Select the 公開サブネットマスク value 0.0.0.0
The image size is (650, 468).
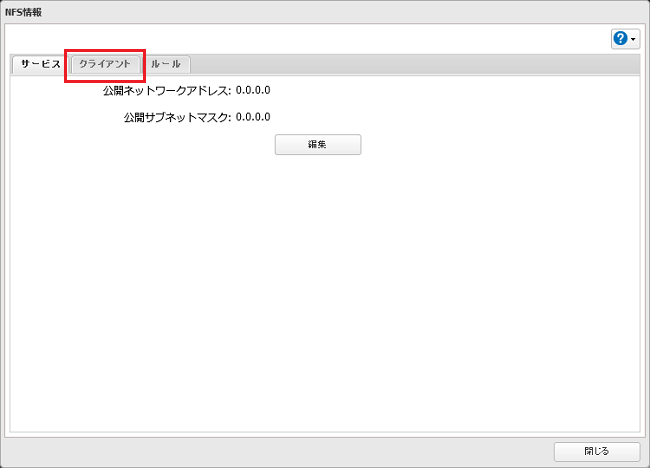[253, 117]
